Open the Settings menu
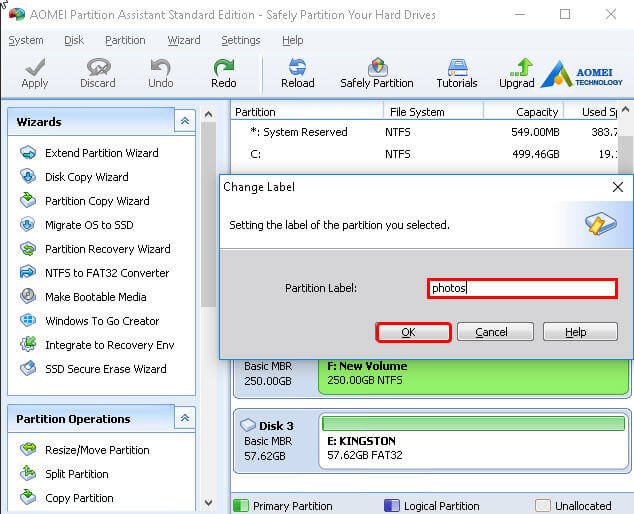Image resolution: width=634 pixels, height=514 pixels. coord(241,40)
